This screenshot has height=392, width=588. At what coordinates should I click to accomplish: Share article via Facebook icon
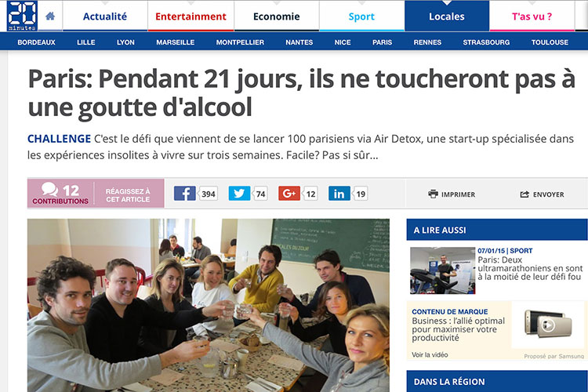coord(184,194)
